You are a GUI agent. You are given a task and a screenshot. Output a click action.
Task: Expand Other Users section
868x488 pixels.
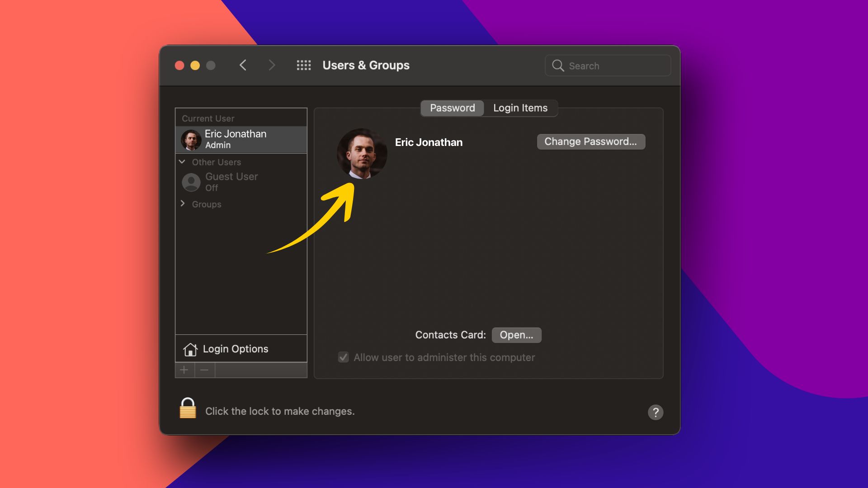182,161
